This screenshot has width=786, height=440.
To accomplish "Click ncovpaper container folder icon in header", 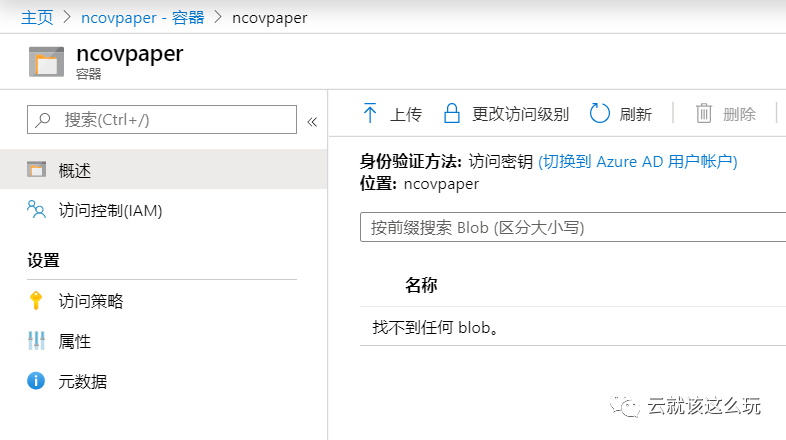I will [x=47, y=62].
